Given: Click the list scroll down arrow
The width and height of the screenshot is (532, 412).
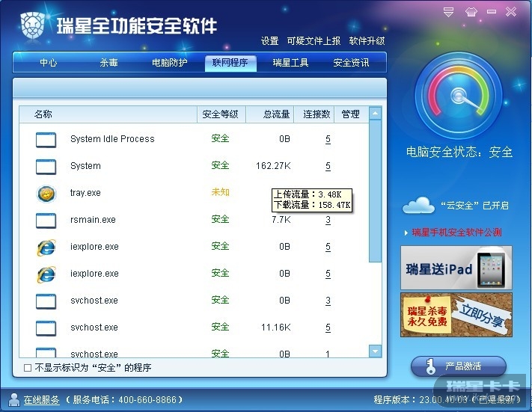Looking at the screenshot, I should (376, 351).
